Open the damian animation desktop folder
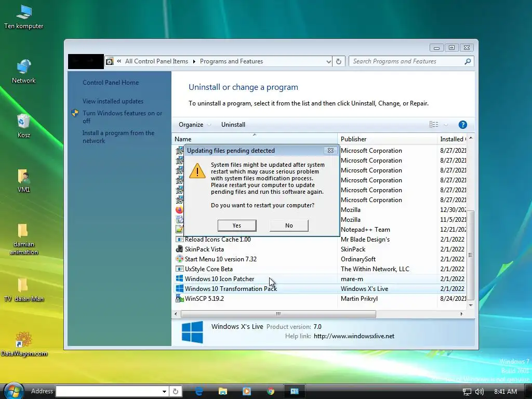The width and height of the screenshot is (532, 399). (x=24, y=239)
